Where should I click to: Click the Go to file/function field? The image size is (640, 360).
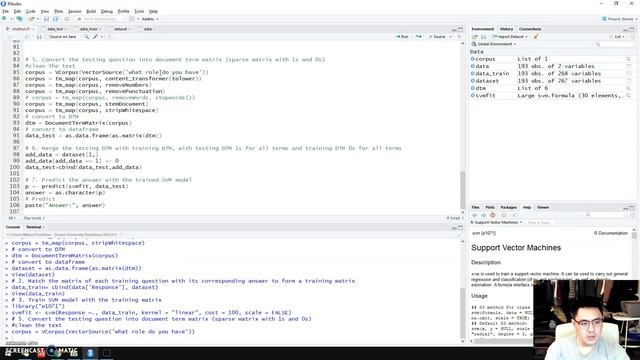click(x=99, y=19)
